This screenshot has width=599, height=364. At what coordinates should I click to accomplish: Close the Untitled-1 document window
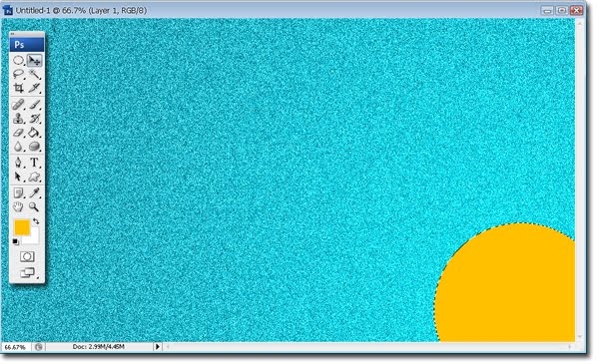coord(576,10)
